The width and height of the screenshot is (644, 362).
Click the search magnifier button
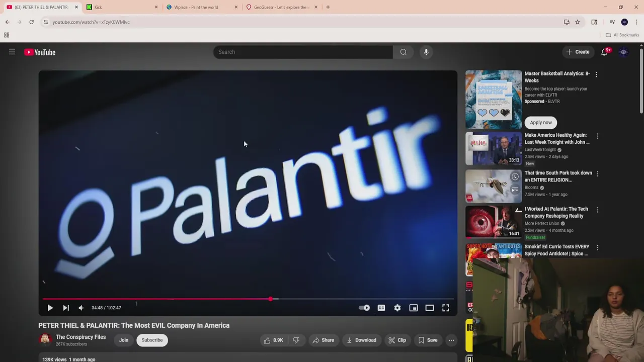coord(403,52)
